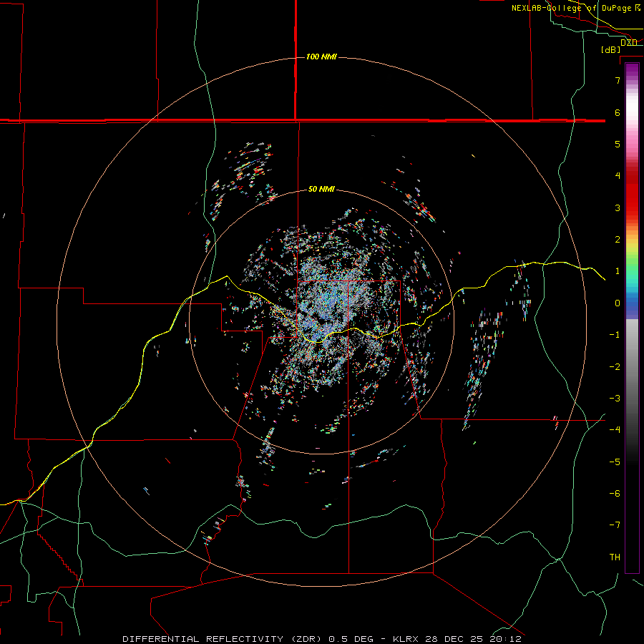Click the "5" value on the color scale
This screenshot has width=644, height=644.
(x=618, y=144)
